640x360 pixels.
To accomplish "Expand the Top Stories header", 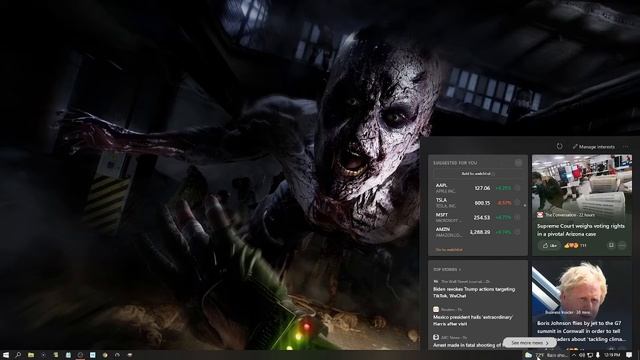I will [x=447, y=269].
